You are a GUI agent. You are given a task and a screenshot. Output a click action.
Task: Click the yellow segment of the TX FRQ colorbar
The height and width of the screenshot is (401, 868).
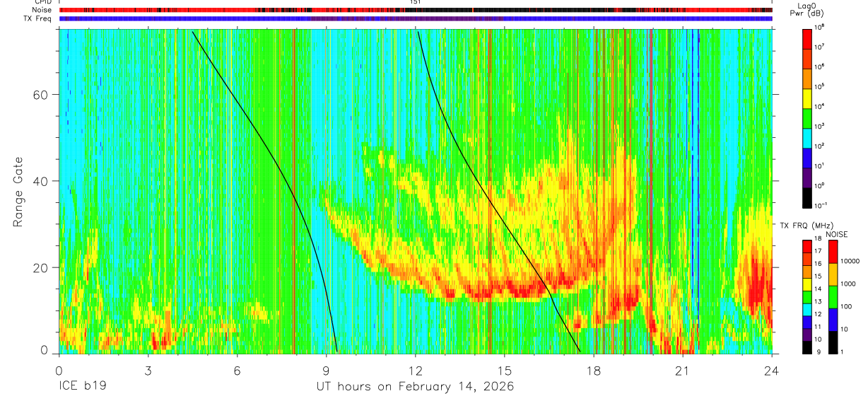pos(807,284)
